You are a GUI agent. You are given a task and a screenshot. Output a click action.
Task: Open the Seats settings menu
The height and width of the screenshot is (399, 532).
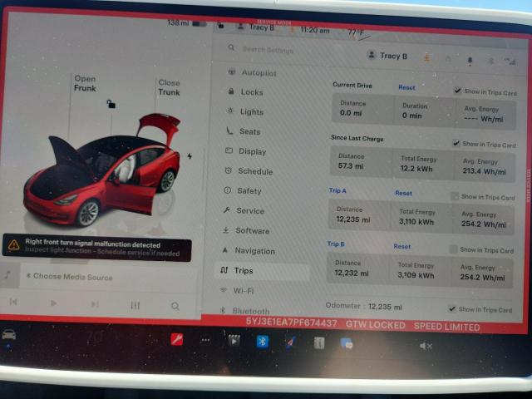click(244, 131)
